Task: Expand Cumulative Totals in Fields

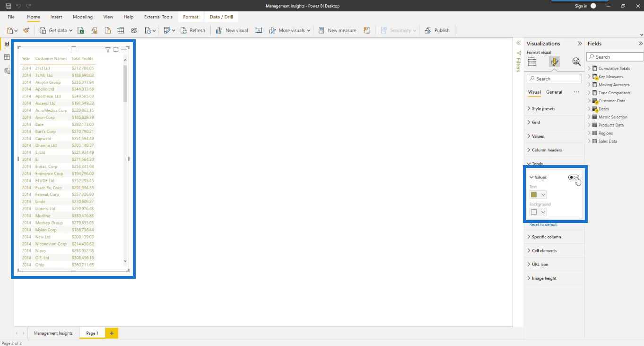Action: pos(589,69)
